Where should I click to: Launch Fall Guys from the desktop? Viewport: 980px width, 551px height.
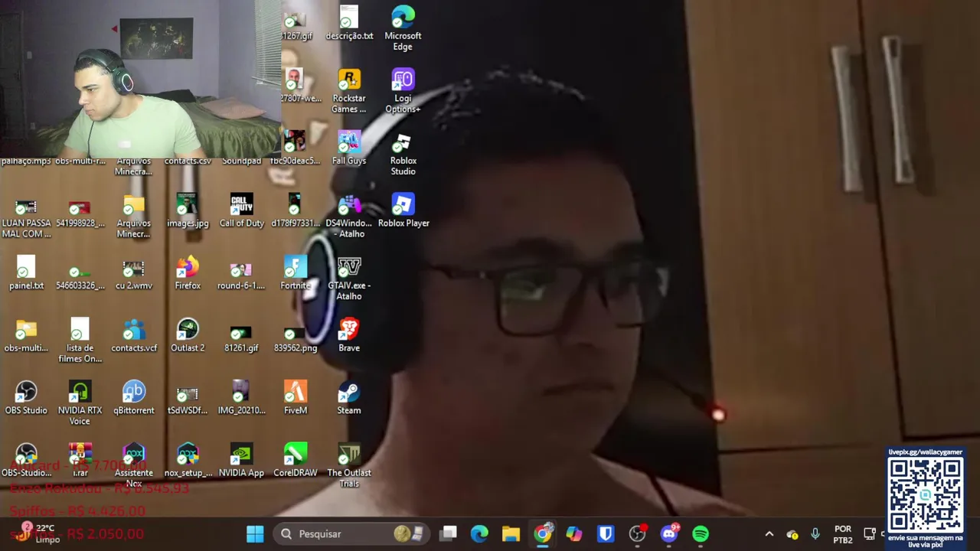tap(349, 148)
